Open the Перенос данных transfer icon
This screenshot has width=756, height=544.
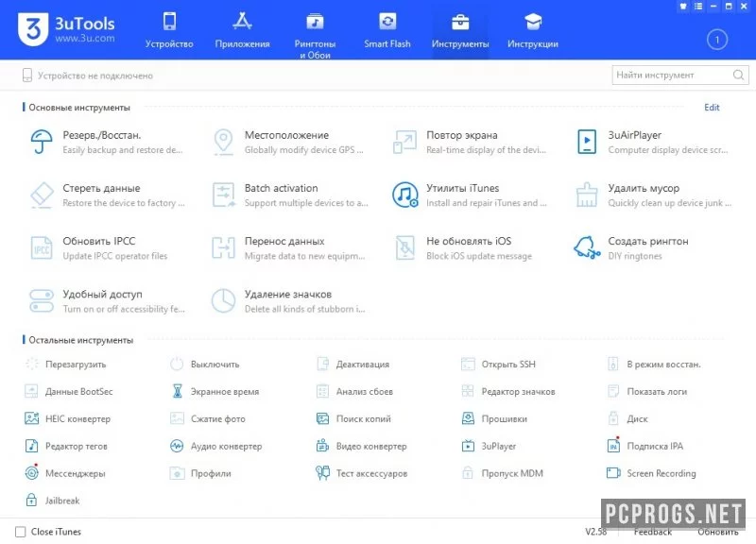click(x=223, y=247)
